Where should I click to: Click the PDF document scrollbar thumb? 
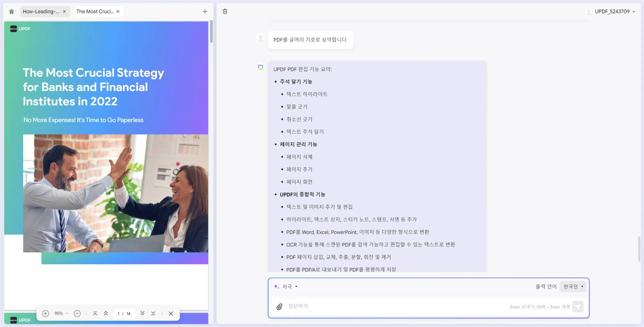[211, 31]
